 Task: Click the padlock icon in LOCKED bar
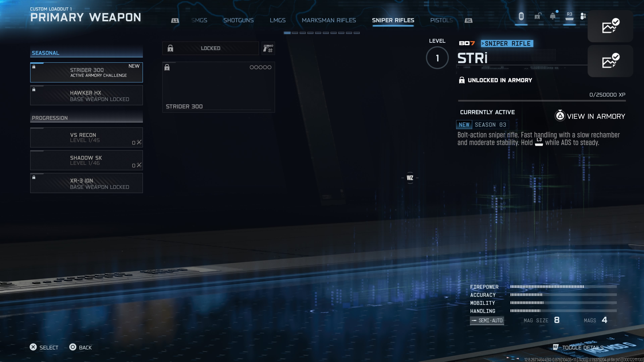coord(170,48)
